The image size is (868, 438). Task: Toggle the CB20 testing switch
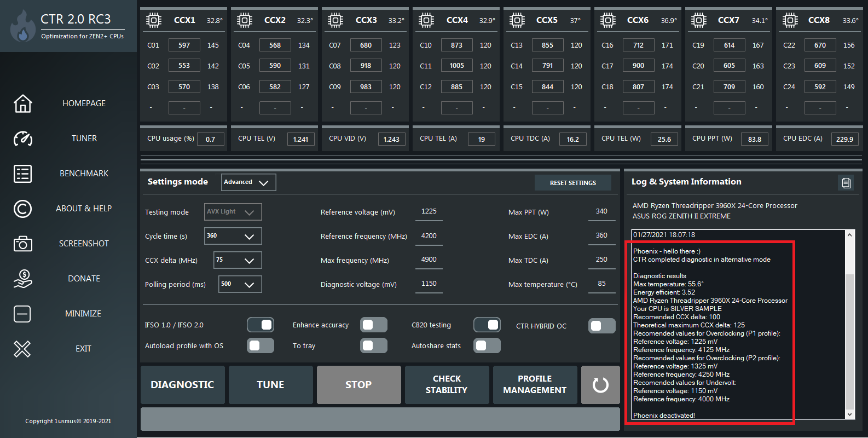[x=487, y=325]
